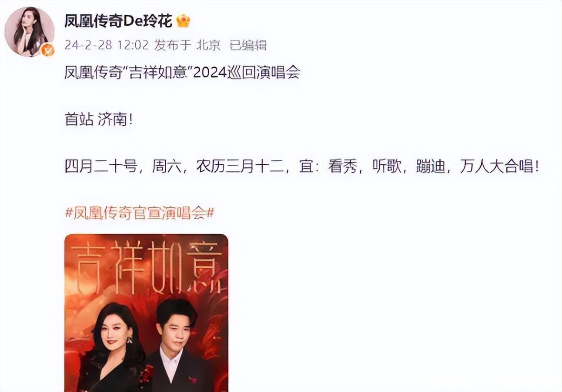This screenshot has width=562, height=392.
Task: Open the 凤凰传奇De玲花 username profile
Action: tap(118, 20)
